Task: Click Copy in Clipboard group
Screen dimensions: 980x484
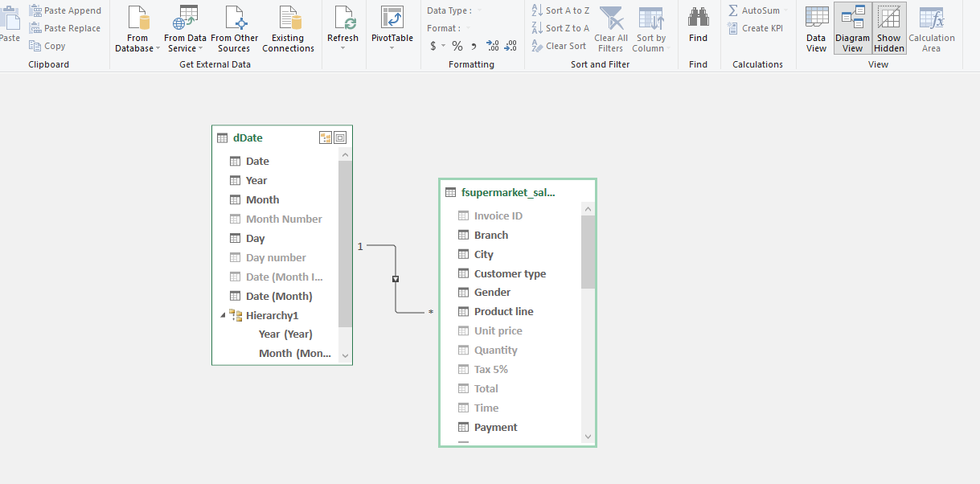Action: click(47, 46)
